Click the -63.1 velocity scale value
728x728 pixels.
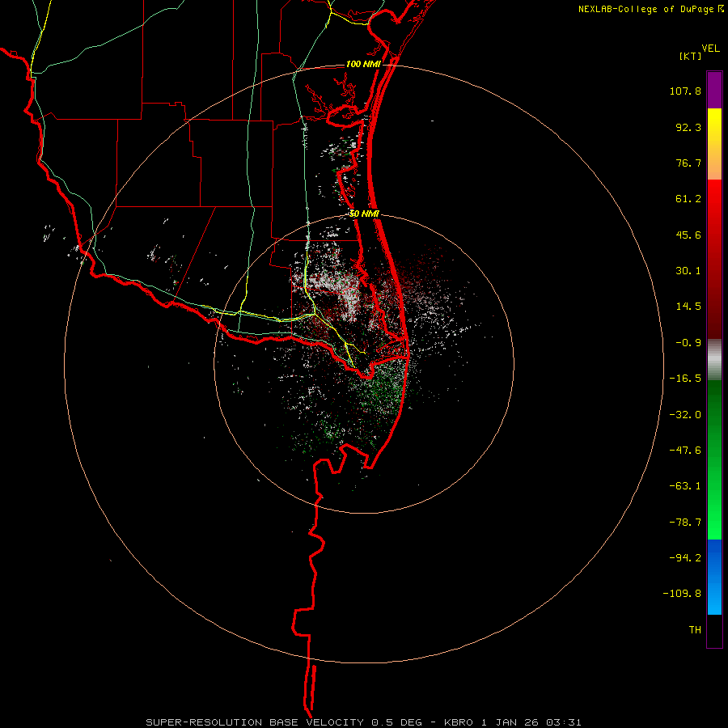685,486
